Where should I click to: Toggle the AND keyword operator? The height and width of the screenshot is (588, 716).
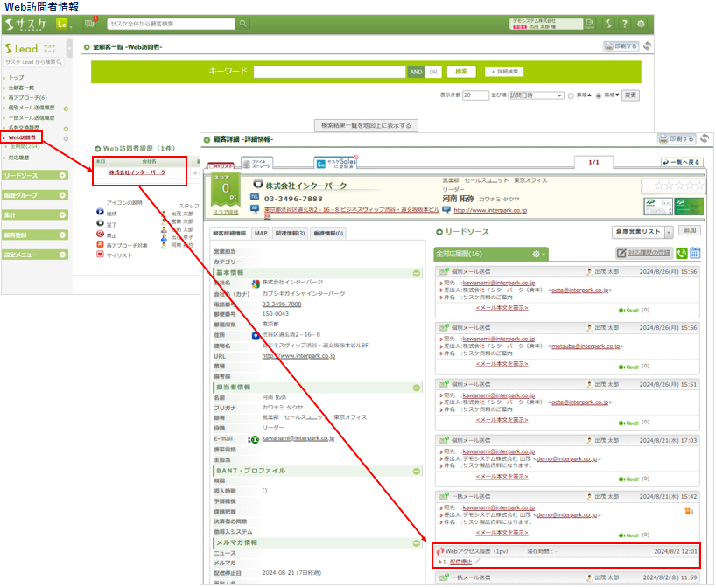[416, 72]
